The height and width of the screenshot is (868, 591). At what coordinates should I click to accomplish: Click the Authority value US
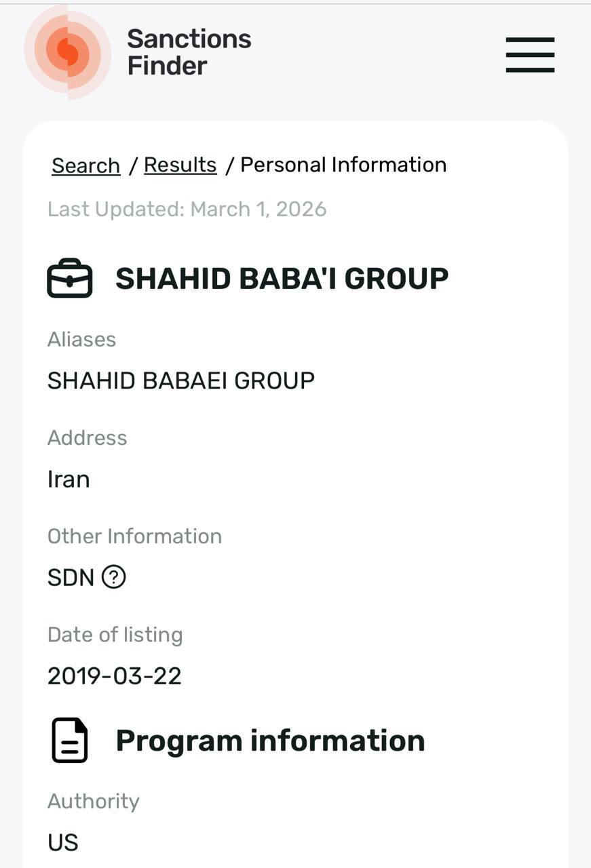pos(62,842)
